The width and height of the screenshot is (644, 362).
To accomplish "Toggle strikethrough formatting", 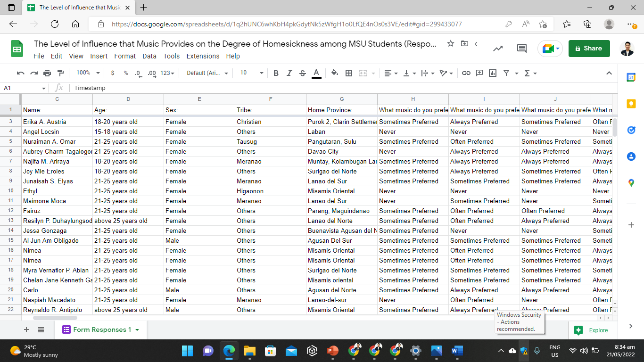I will point(303,73).
